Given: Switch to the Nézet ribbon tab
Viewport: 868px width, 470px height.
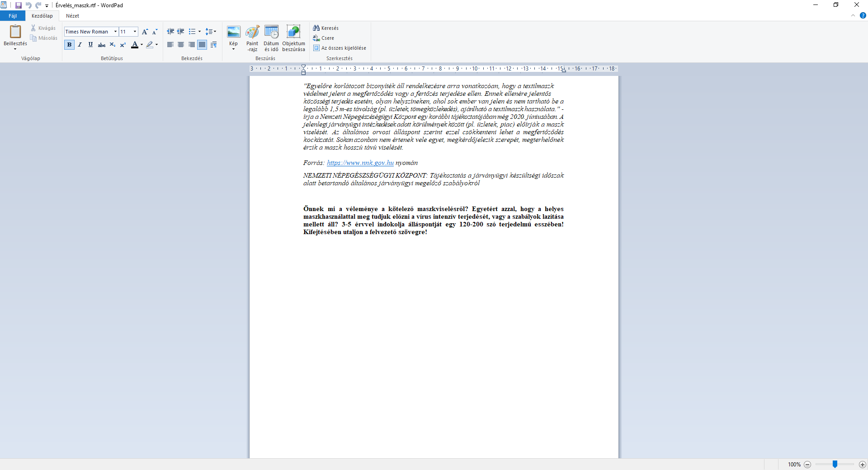Looking at the screenshot, I should (72, 16).
